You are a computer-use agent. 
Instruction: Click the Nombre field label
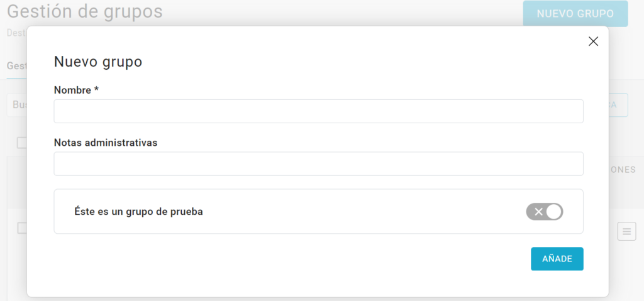pos(76,90)
